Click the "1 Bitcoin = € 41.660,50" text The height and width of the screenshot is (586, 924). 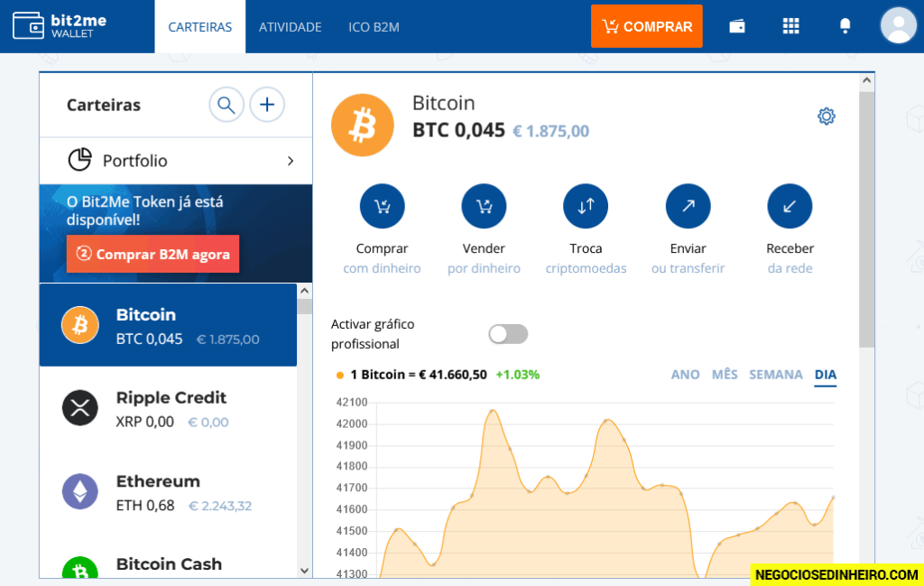pyautogui.click(x=419, y=375)
